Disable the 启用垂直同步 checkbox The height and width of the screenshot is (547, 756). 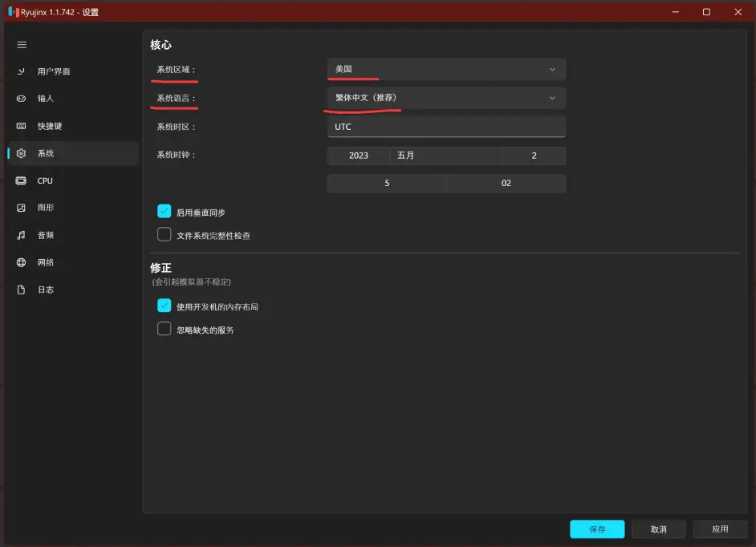164,211
